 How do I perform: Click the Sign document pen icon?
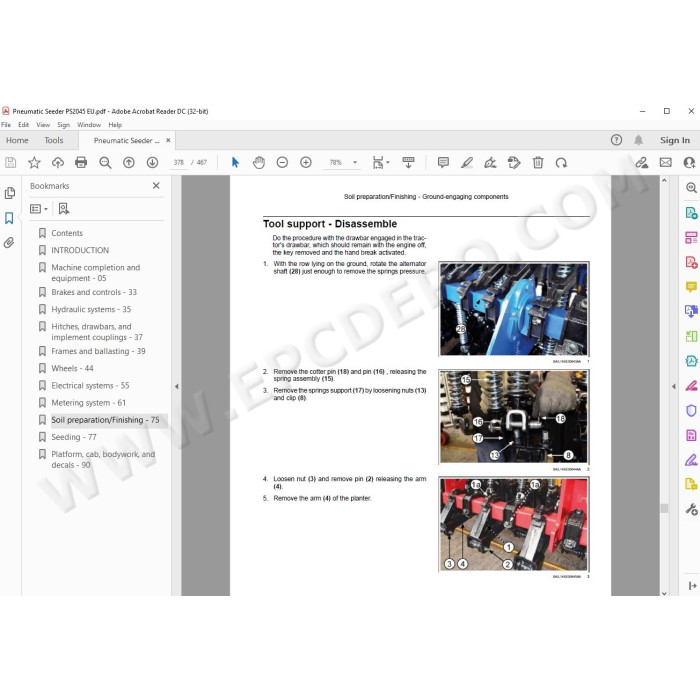(490, 162)
